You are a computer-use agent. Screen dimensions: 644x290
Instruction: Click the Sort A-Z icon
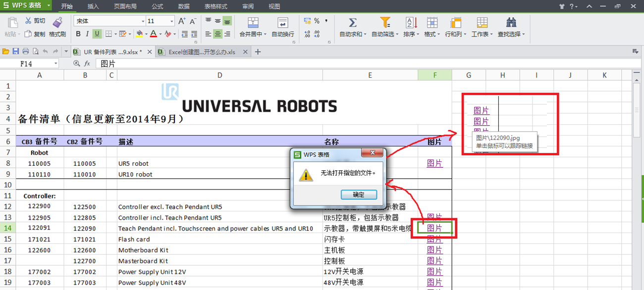point(411,23)
